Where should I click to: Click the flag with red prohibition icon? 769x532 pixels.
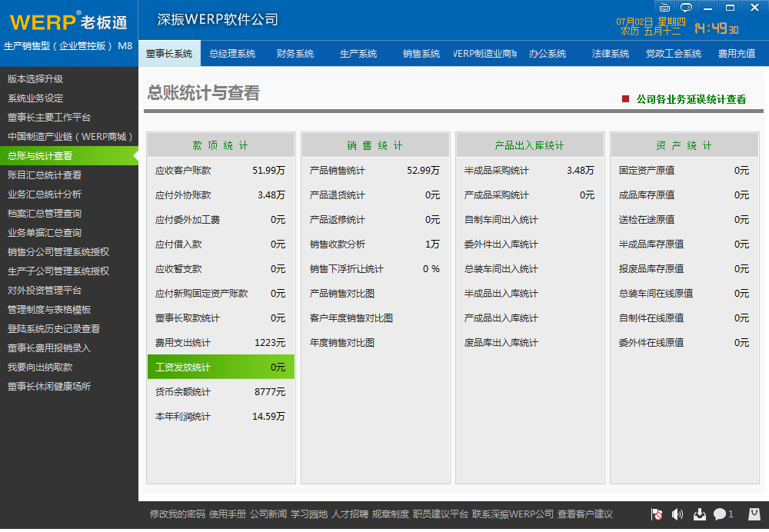pos(657,514)
